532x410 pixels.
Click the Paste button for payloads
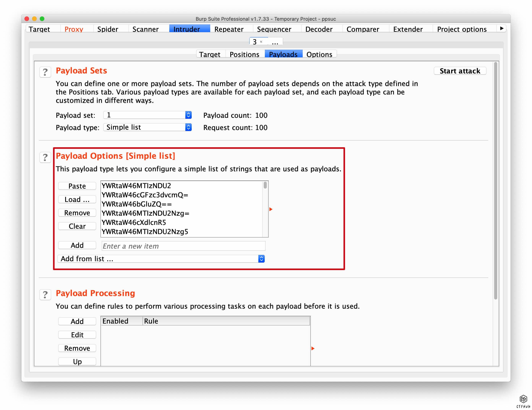point(77,186)
